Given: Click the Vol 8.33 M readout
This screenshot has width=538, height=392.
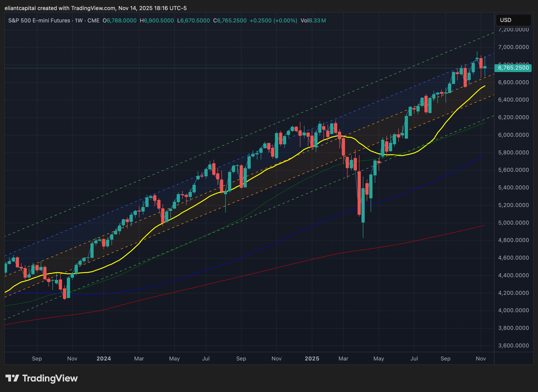Looking at the screenshot, I should click(313, 21).
